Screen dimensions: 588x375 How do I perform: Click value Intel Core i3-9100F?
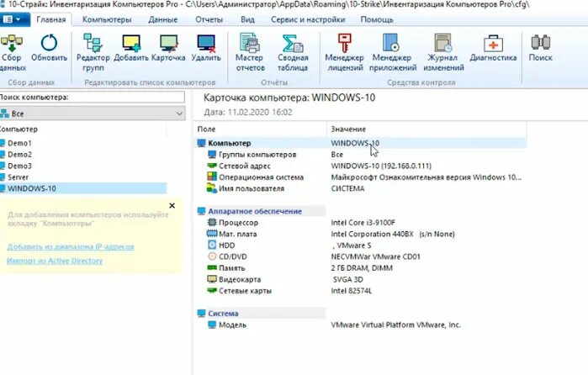click(363, 222)
